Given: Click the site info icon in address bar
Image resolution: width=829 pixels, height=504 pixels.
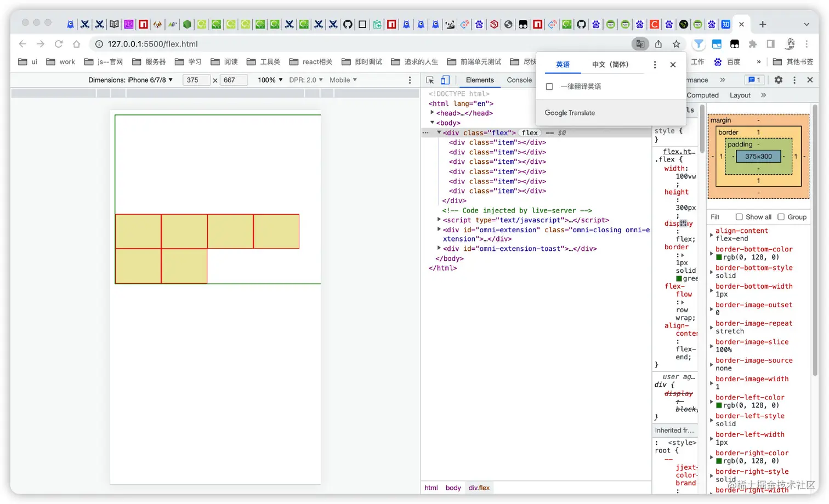Looking at the screenshot, I should point(99,44).
